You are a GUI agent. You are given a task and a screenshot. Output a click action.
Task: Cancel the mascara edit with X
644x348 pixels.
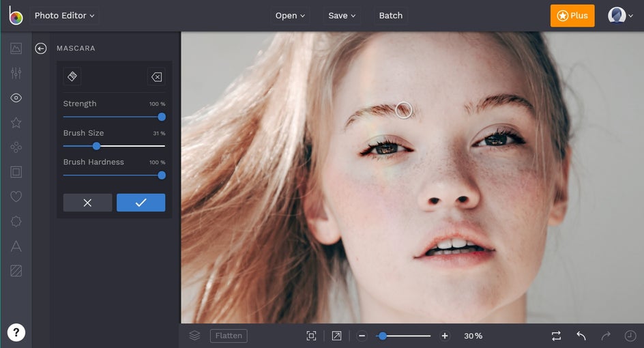click(x=87, y=203)
